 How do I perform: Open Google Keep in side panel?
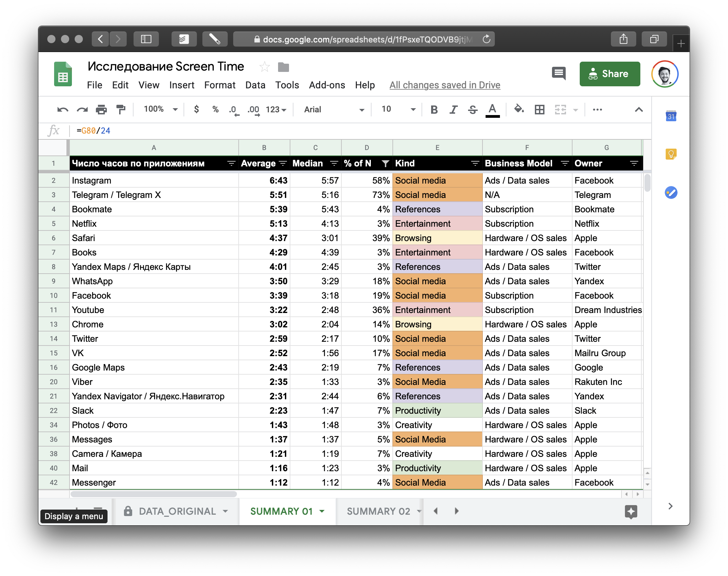671,154
